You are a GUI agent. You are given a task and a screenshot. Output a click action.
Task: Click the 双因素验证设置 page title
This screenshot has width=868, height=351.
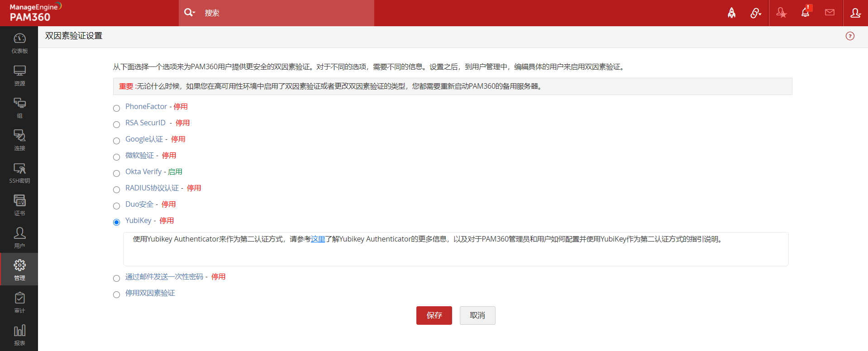(x=74, y=36)
